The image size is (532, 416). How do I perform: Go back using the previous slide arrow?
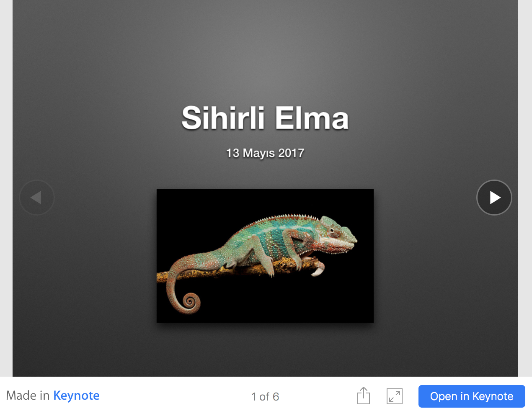(x=37, y=198)
